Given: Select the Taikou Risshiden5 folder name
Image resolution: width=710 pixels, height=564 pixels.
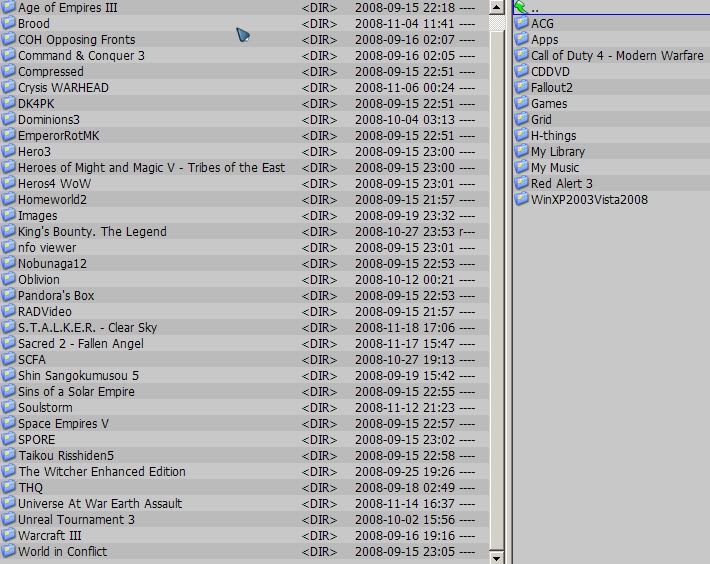Looking at the screenshot, I should pyautogui.click(x=66, y=455).
